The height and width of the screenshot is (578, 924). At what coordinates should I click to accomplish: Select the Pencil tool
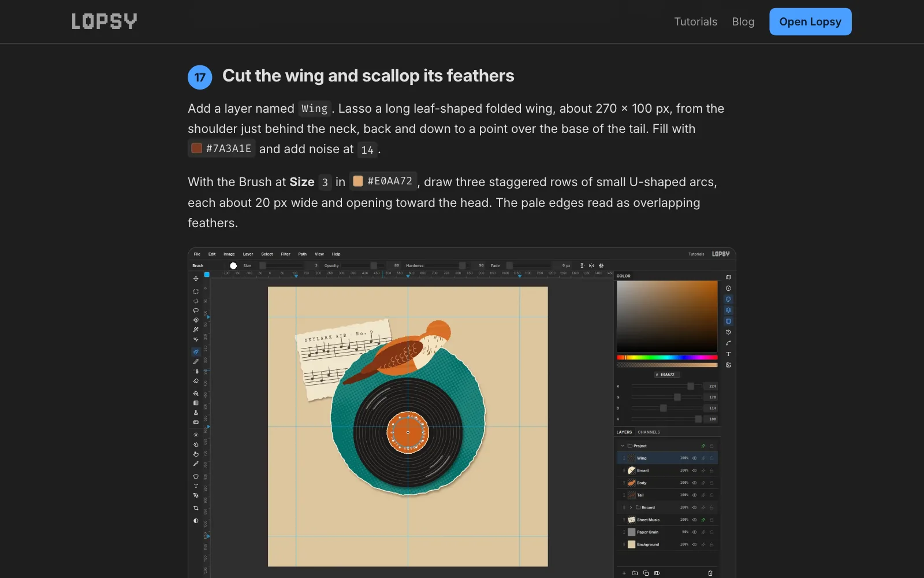tap(196, 361)
